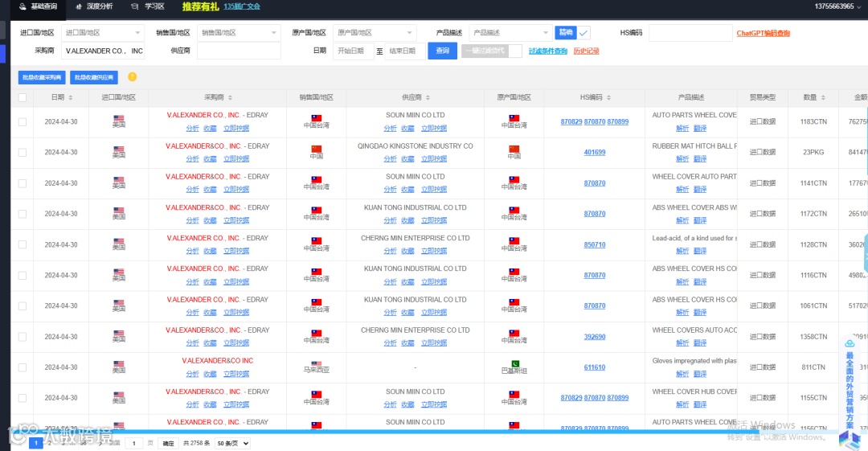Image resolution: width=868 pixels, height=451 pixels.
Task: Click the Malaysia sales flag in 811CTN row
Action: coord(316,364)
